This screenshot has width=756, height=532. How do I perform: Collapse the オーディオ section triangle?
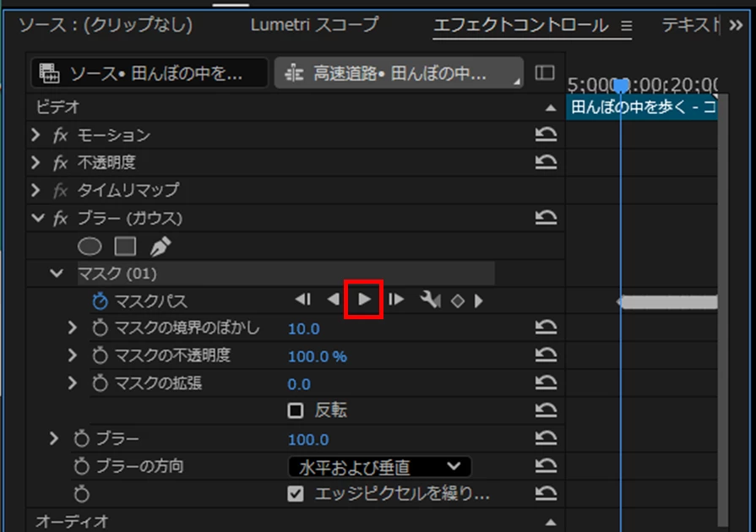[x=551, y=523]
